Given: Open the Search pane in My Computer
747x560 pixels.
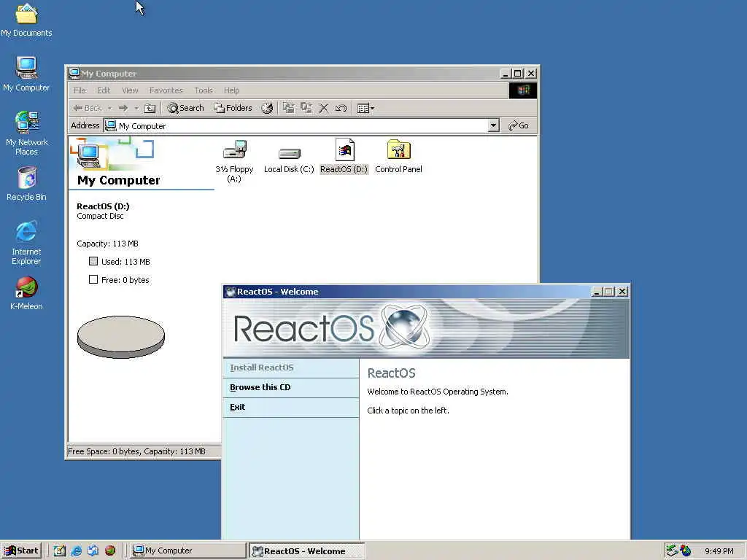Looking at the screenshot, I should [x=186, y=108].
